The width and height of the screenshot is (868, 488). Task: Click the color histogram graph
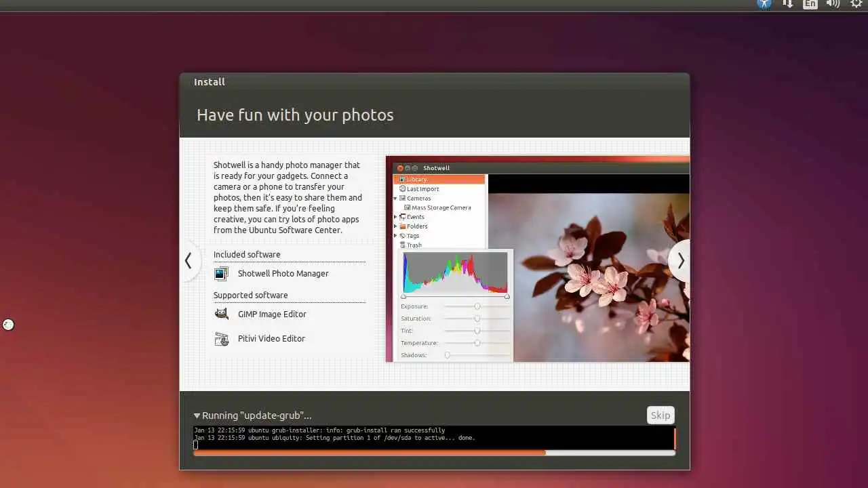tap(455, 272)
